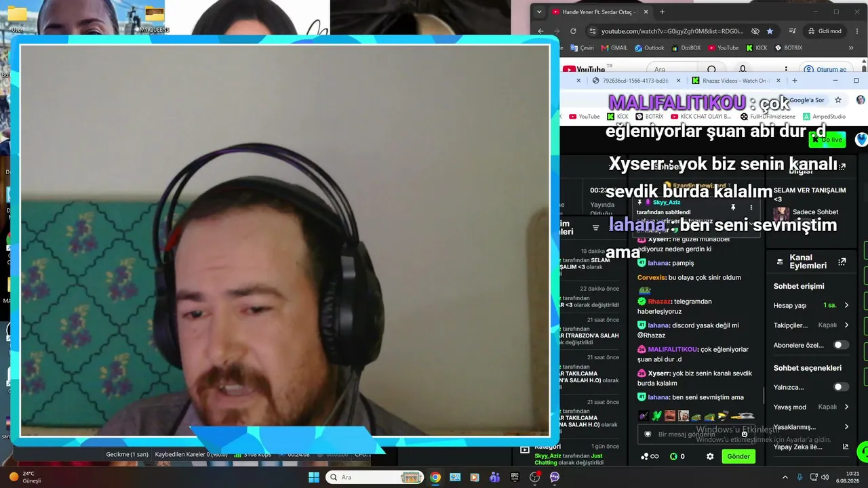Open the KİCK bookmark in the top bookmarks bar
Image resolution: width=868 pixels, height=488 pixels.
click(756, 48)
